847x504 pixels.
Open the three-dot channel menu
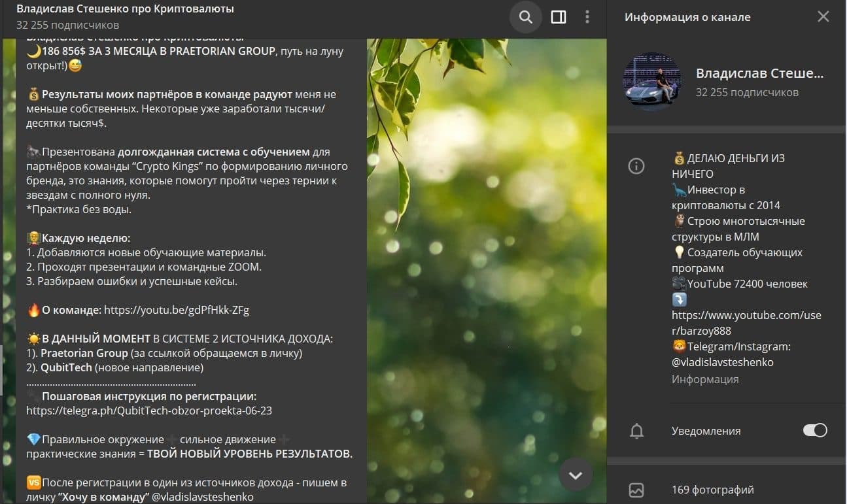tap(587, 17)
